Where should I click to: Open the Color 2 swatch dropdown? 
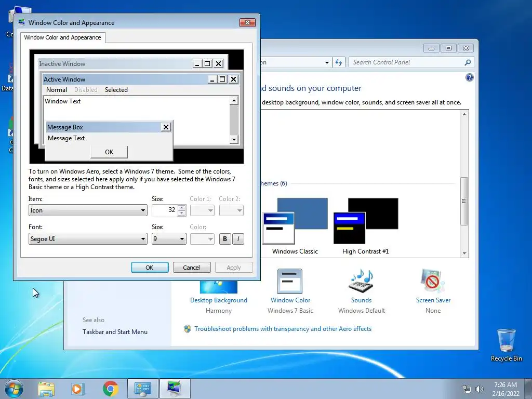coord(231,210)
